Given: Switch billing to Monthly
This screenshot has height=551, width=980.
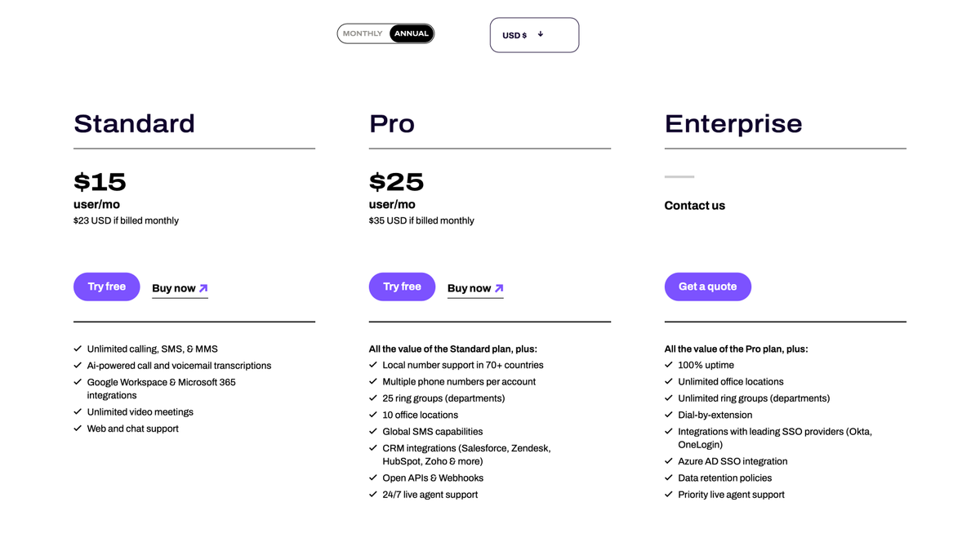Looking at the screenshot, I should pos(363,33).
